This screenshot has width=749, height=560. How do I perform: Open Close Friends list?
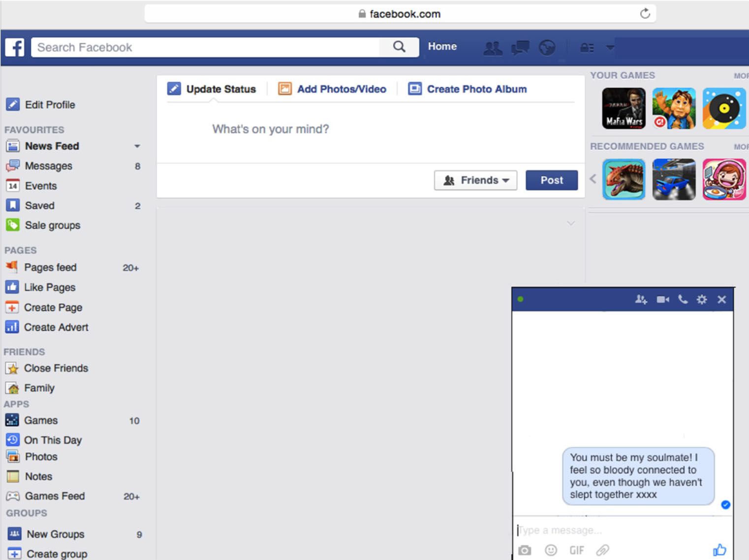[47, 368]
